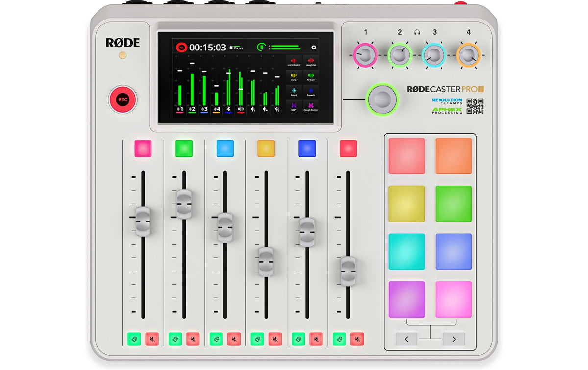This screenshot has width=588, height=370.
Task: Tap the Harp sound pad on the touchscreen
Action: click(x=294, y=77)
